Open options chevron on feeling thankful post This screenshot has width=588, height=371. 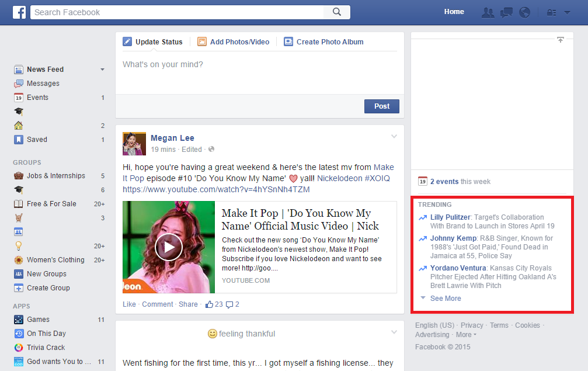coord(394,332)
